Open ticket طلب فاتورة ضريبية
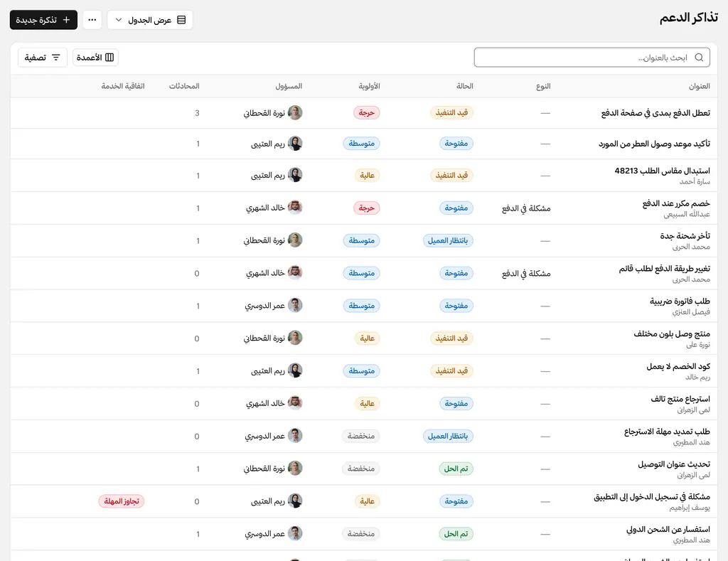 [680, 301]
